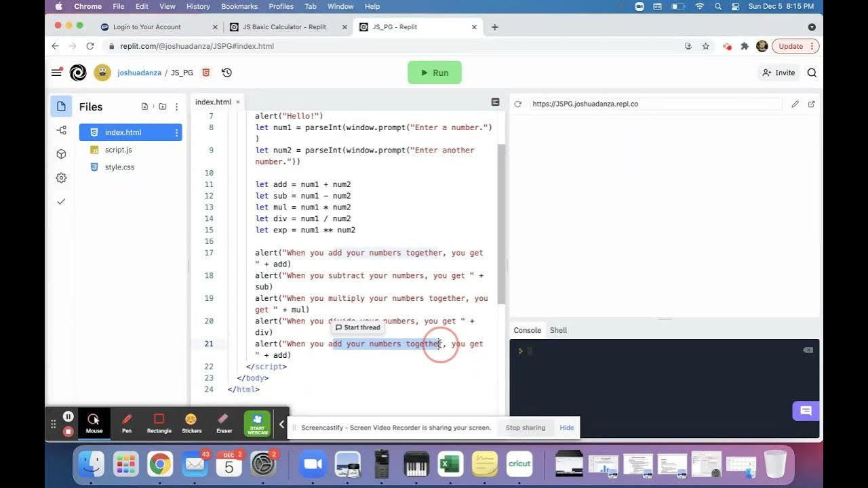Image resolution: width=868 pixels, height=488 pixels.
Task: Select the Screencastify Pen tool
Action: click(x=127, y=422)
